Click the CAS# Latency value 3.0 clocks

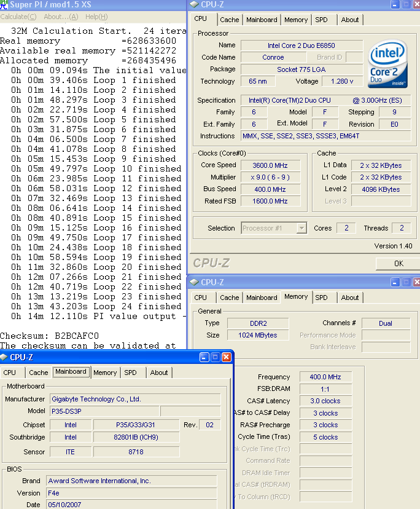coord(325,401)
